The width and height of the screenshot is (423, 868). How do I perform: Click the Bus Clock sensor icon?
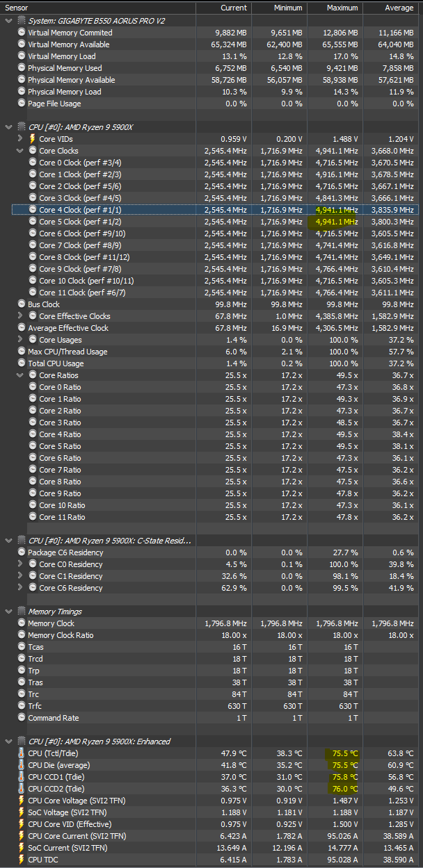point(22,304)
